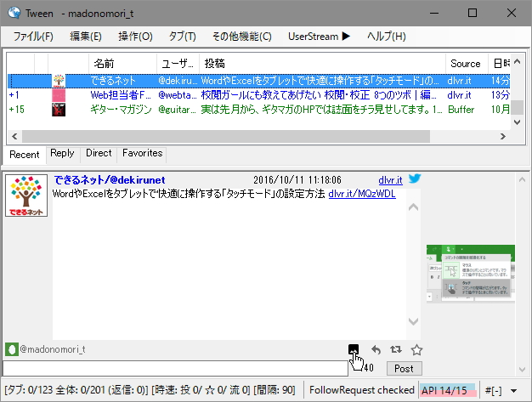Image resolution: width=532 pixels, height=402 pixels.
Task: Open the dlvr.it source link
Action: [391, 180]
